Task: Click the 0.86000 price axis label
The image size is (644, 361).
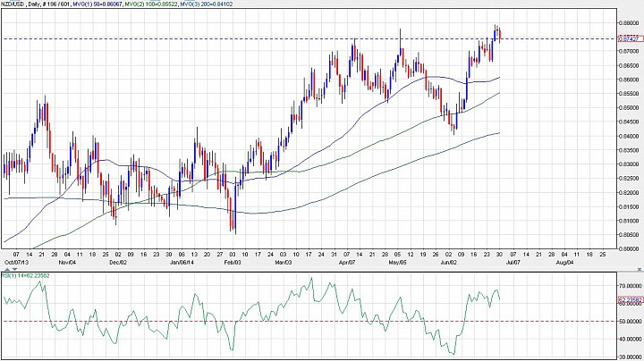Action: click(630, 80)
